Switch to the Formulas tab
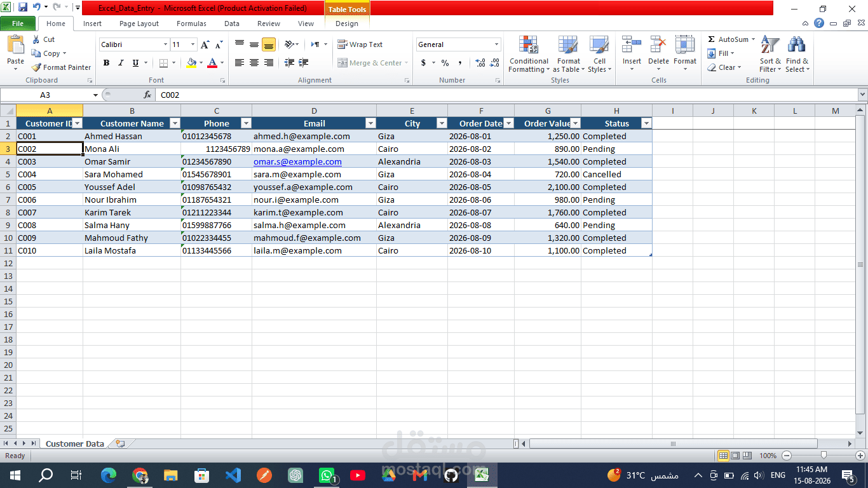868x488 pixels. pyautogui.click(x=191, y=24)
